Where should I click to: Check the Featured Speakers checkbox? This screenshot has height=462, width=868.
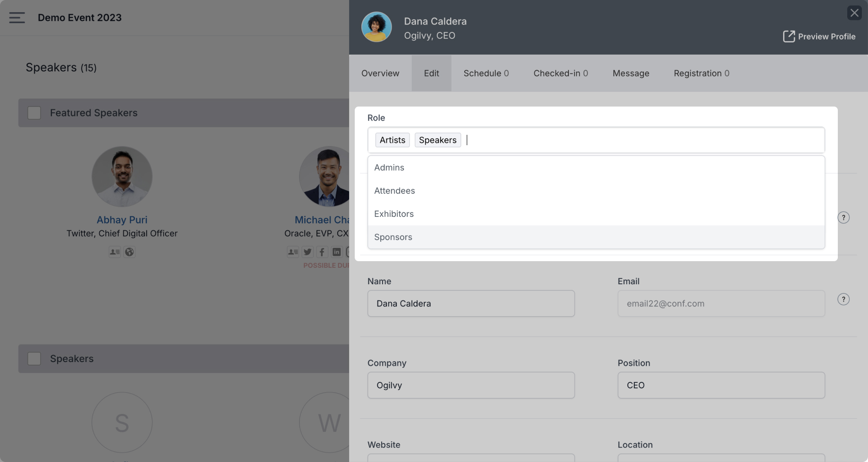tap(34, 113)
